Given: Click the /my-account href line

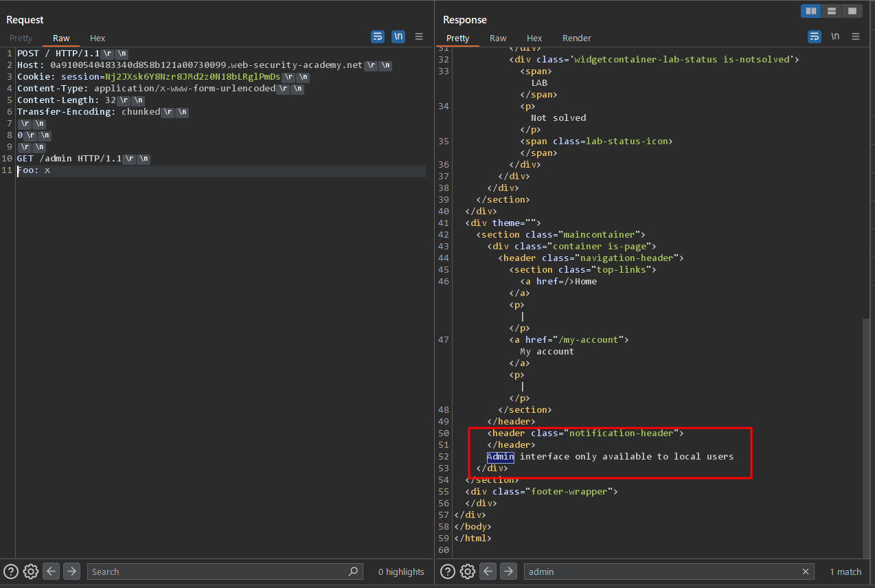Looking at the screenshot, I should tap(569, 339).
